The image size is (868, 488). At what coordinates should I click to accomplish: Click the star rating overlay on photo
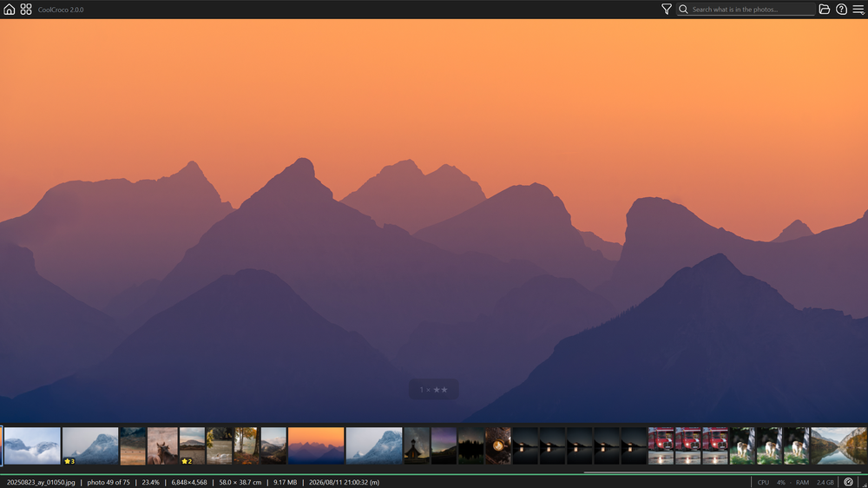433,389
